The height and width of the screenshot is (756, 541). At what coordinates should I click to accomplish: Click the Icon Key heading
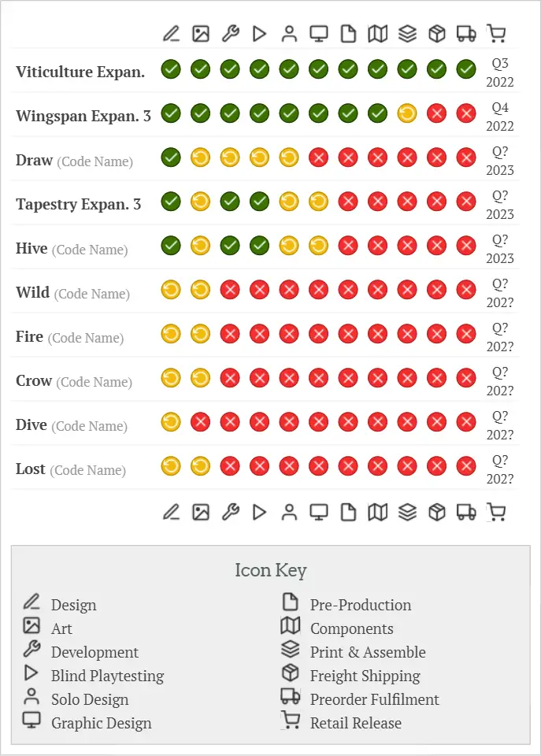[x=271, y=570]
